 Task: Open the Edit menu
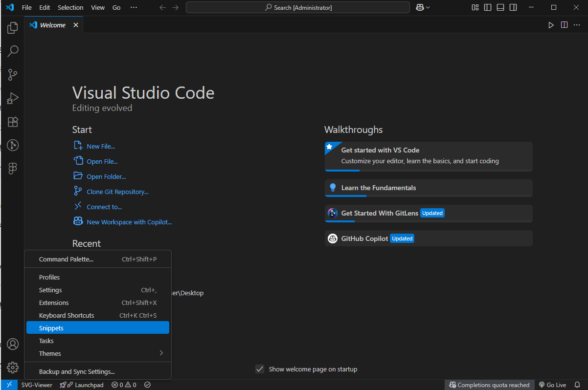[45, 7]
